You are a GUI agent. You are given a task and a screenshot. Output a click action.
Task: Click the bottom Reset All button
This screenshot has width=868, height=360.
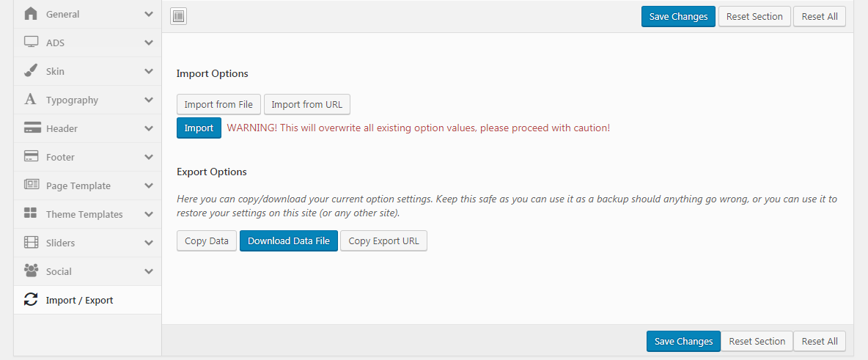click(819, 341)
